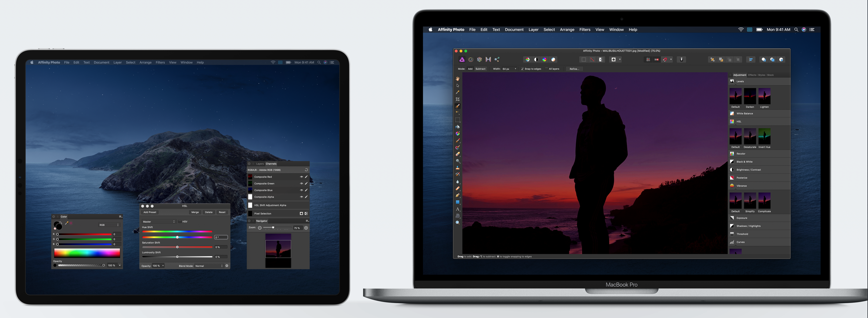This screenshot has width=868, height=318.
Task: Uncheck Snap to edges option
Action: point(522,69)
